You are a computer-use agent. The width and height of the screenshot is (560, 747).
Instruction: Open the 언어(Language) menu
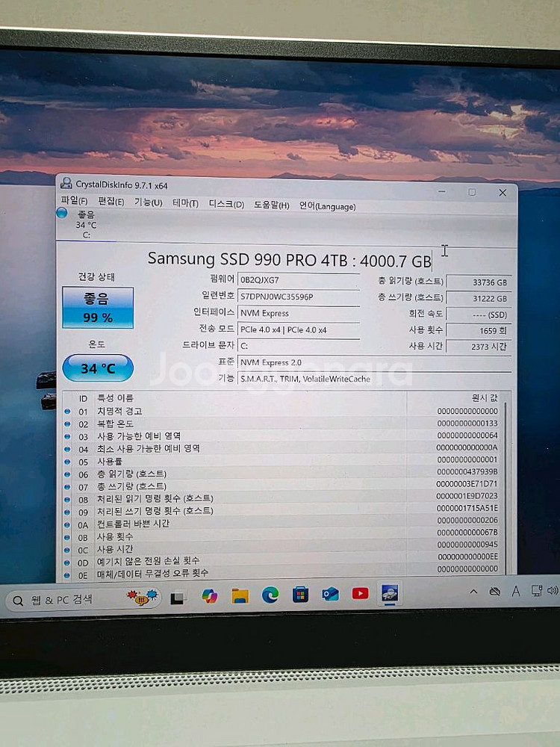click(327, 206)
